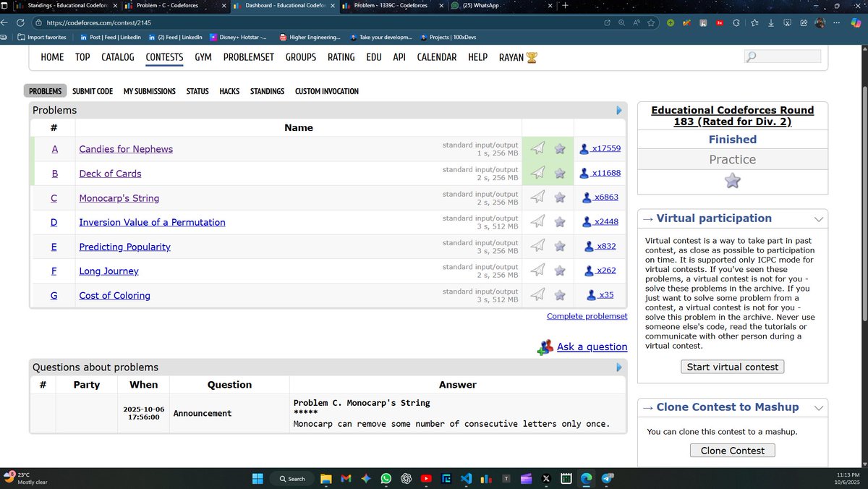This screenshot has height=489, width=868.
Task: Click the Clone Contest button
Action: (x=732, y=450)
